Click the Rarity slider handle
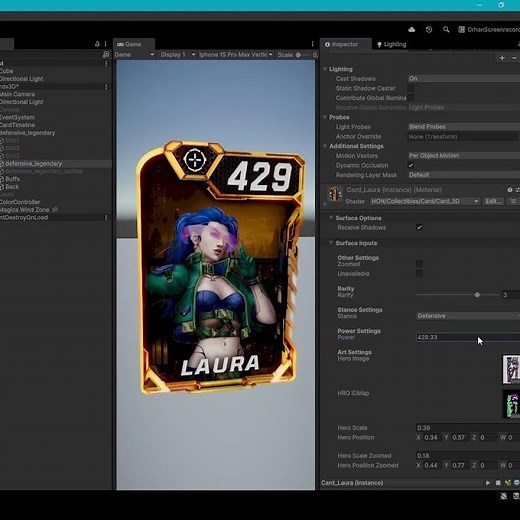Viewport: 520px width, 520px height. tap(477, 295)
